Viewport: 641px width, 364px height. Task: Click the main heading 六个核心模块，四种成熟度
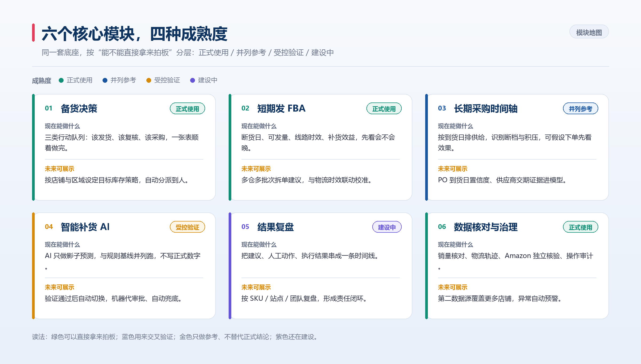[x=135, y=34]
